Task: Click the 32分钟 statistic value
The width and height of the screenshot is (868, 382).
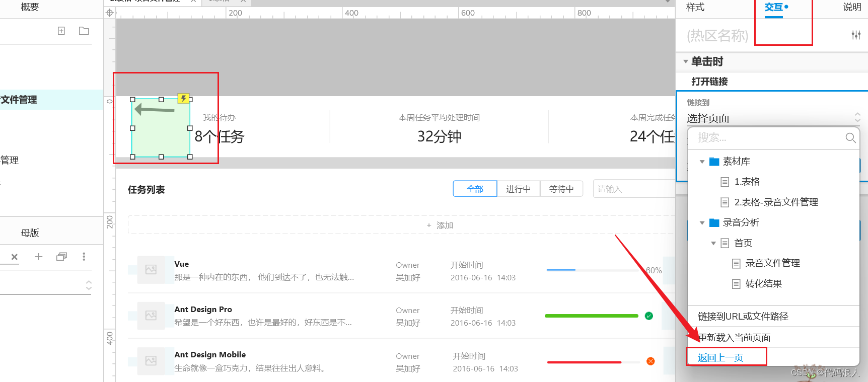Action: click(x=439, y=136)
